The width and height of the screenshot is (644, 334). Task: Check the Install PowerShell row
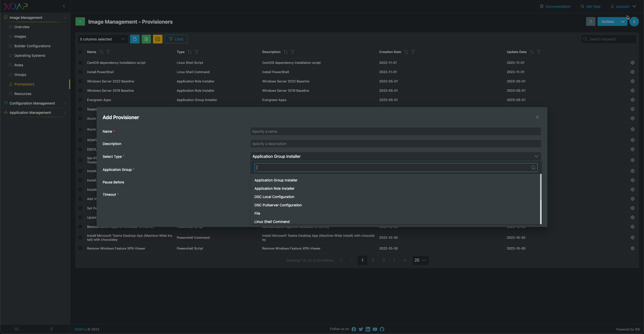tap(80, 72)
